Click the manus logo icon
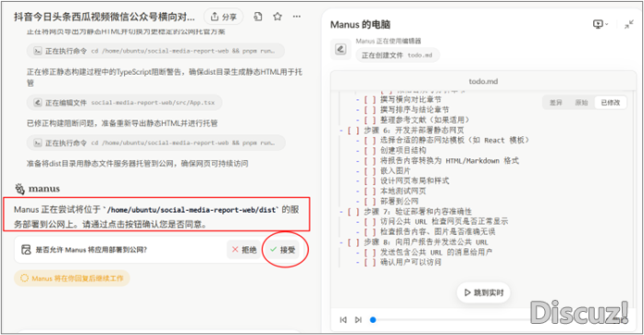The height and width of the screenshot is (335, 644). [x=19, y=189]
